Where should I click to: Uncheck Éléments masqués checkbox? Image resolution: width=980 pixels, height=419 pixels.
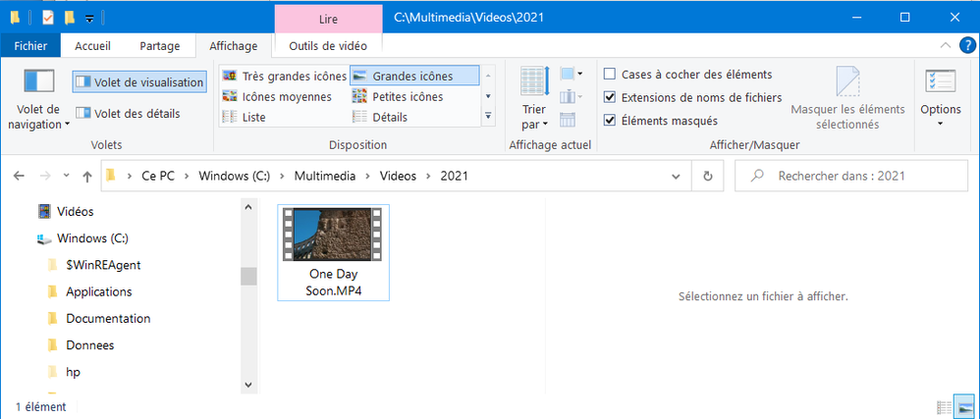[x=610, y=120]
